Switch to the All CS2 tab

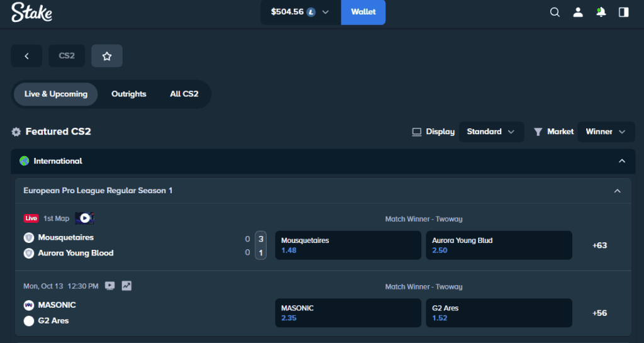pyautogui.click(x=184, y=94)
